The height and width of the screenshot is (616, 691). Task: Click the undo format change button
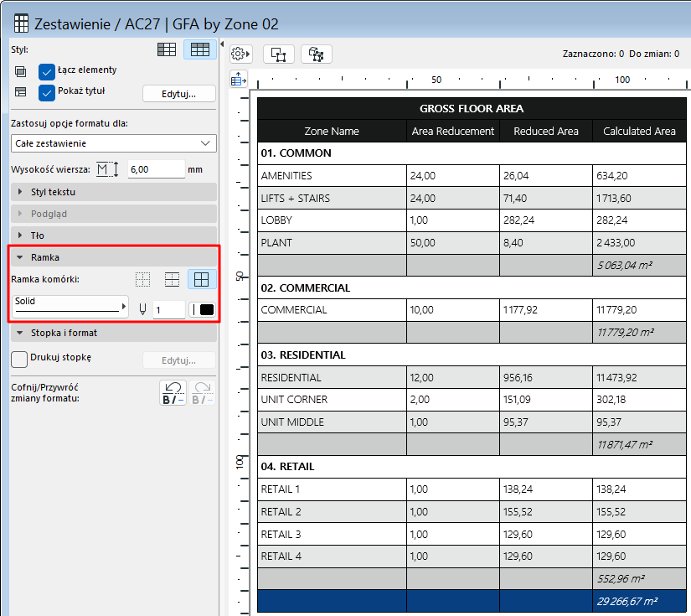pyautogui.click(x=173, y=392)
